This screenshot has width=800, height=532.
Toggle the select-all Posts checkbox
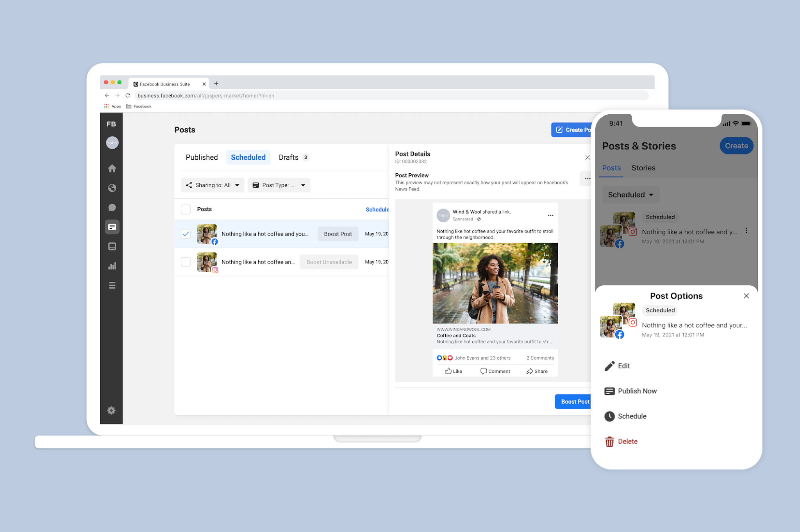click(x=186, y=209)
